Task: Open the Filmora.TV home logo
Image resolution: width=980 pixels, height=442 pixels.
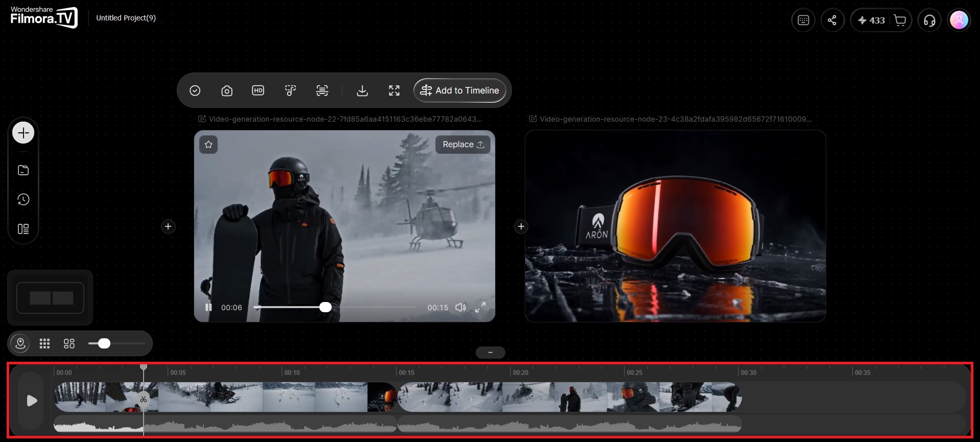Action: [44, 17]
